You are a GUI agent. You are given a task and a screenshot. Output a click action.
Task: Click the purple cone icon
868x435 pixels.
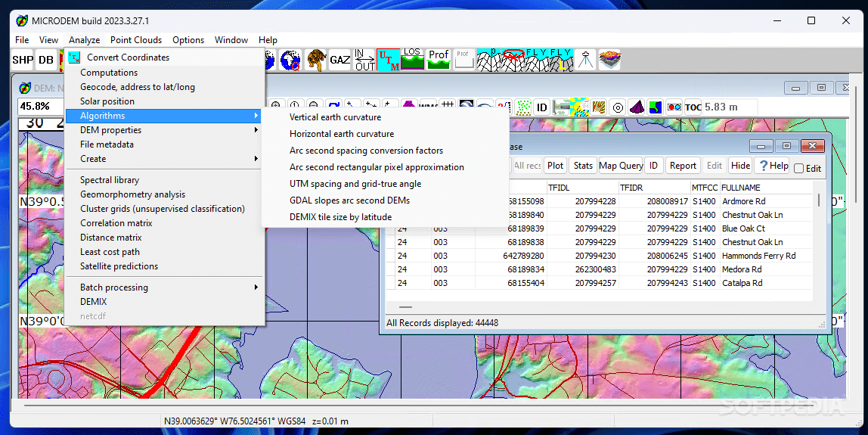[x=637, y=107]
